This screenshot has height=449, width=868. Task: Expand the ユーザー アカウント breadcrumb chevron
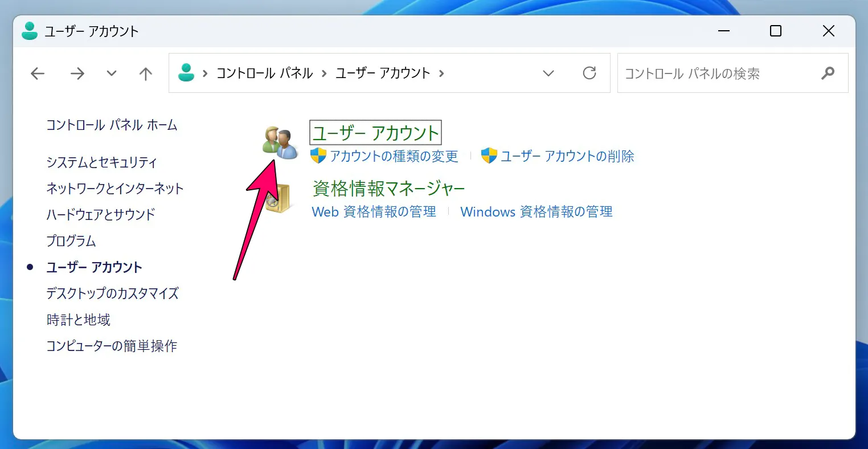click(x=441, y=73)
